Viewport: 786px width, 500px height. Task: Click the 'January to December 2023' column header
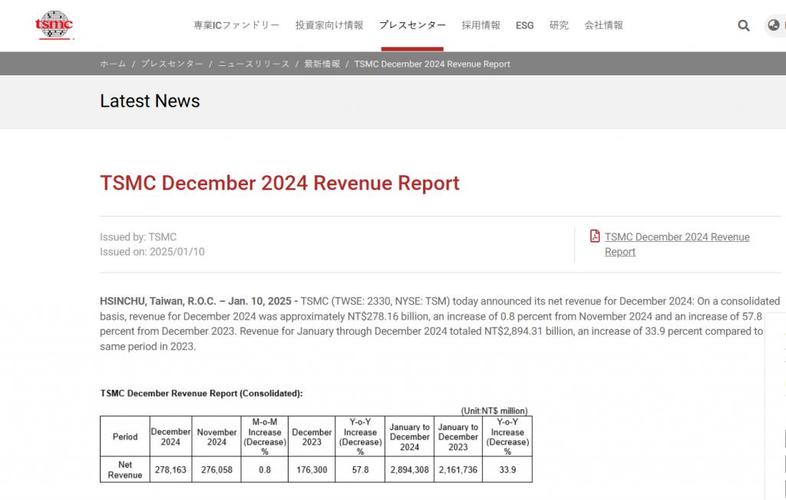coord(458,436)
